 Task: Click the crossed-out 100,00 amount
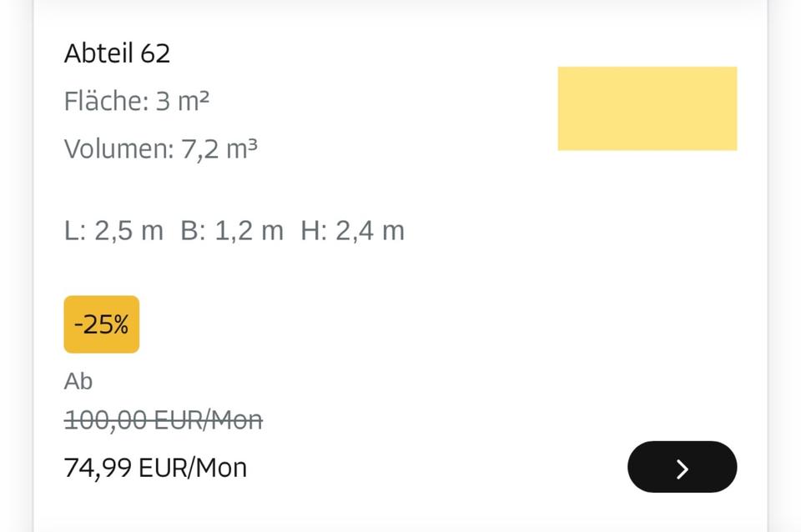[98, 419]
